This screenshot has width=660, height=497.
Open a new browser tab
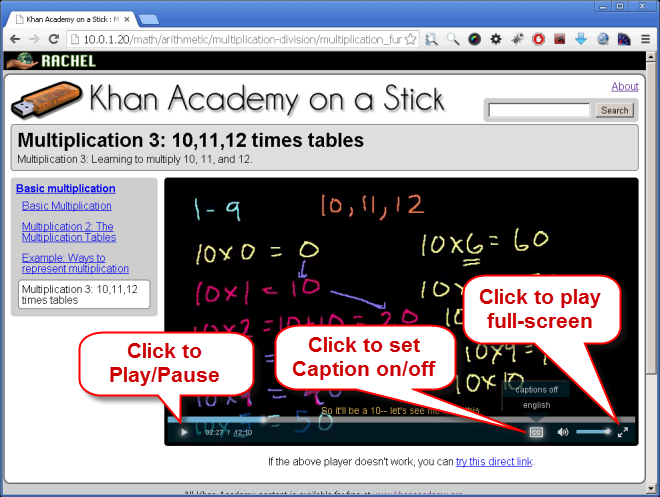click(x=149, y=19)
